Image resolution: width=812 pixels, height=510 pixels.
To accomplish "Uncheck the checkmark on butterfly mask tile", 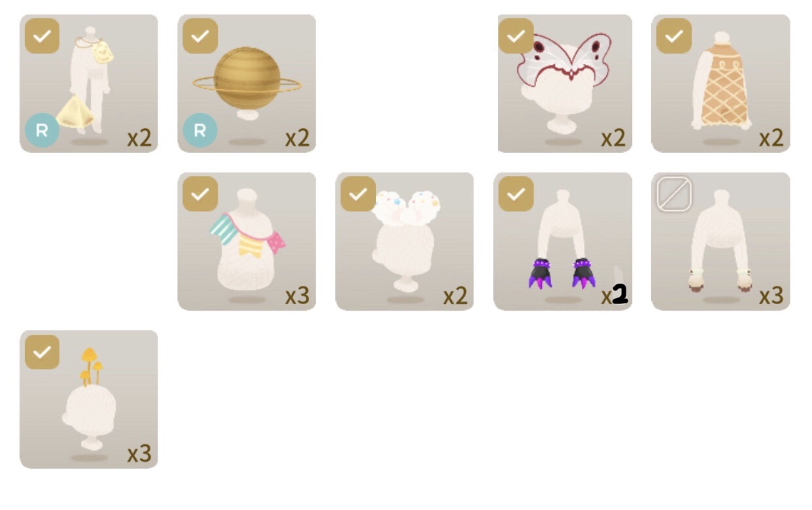I will [516, 36].
